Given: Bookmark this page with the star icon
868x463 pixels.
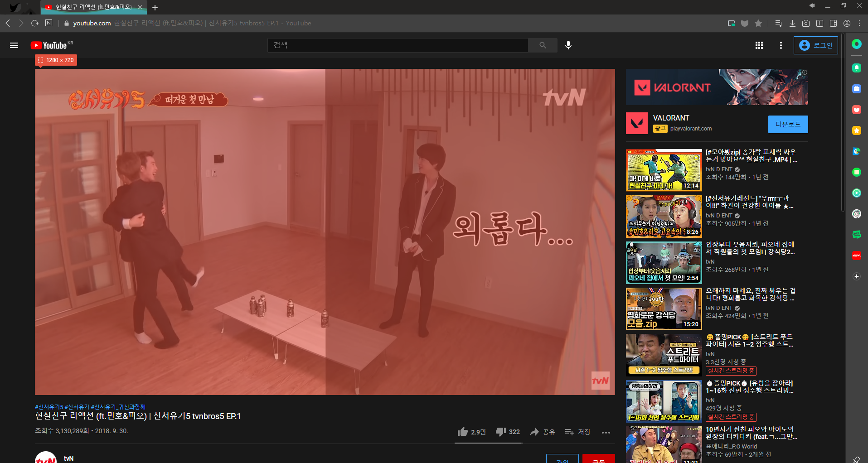Looking at the screenshot, I should coord(758,24).
